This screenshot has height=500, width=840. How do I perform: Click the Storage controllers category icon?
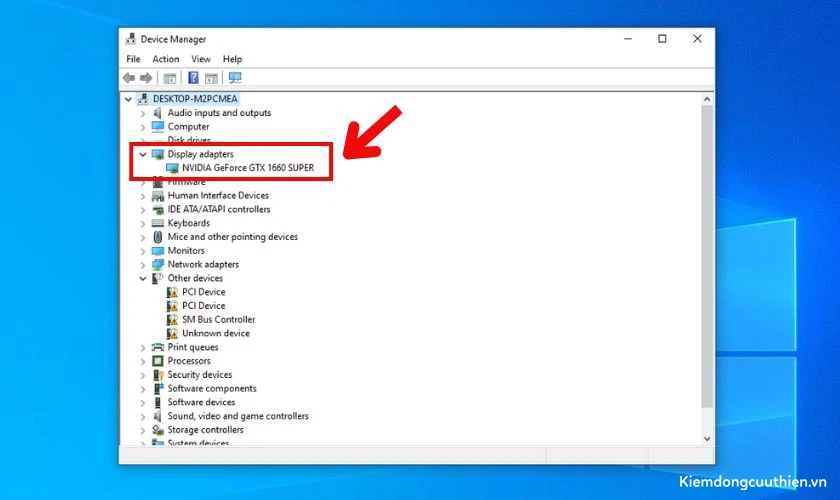point(158,430)
